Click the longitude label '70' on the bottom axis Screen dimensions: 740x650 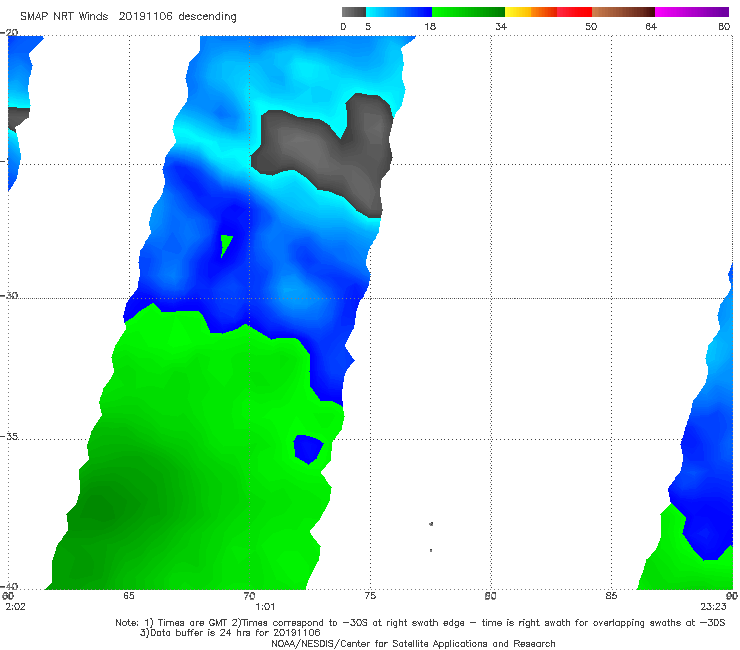(x=249, y=596)
